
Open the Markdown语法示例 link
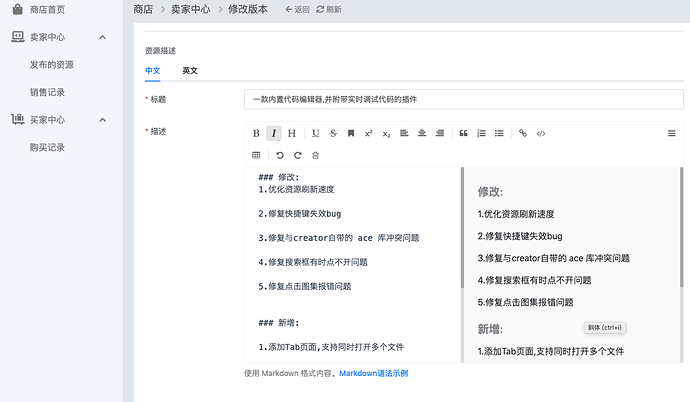click(374, 373)
